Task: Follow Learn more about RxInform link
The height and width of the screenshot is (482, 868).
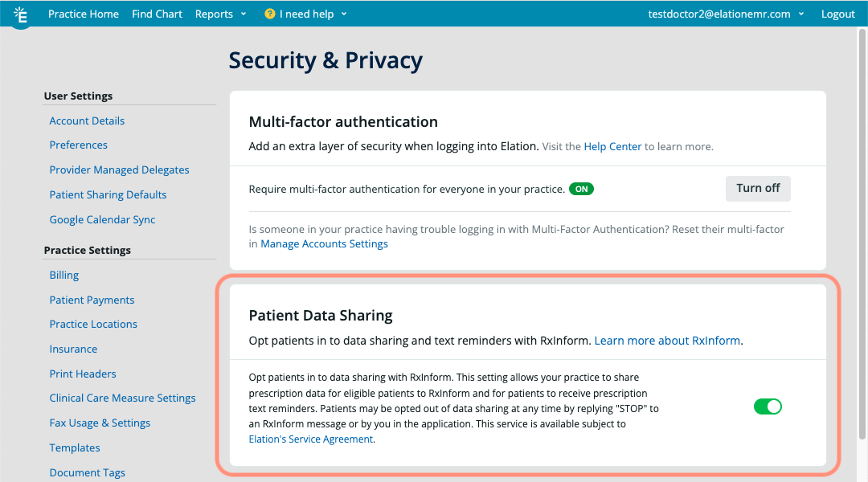Action: pyautogui.click(x=667, y=341)
